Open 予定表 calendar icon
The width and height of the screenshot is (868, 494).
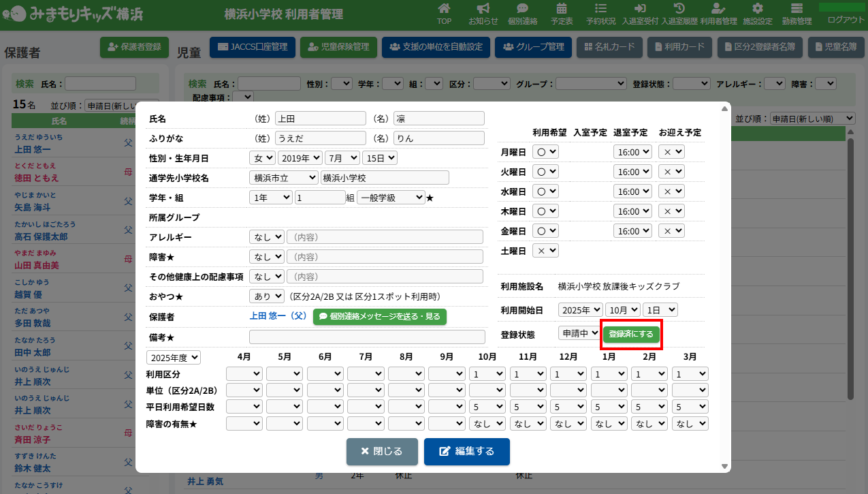562,9
